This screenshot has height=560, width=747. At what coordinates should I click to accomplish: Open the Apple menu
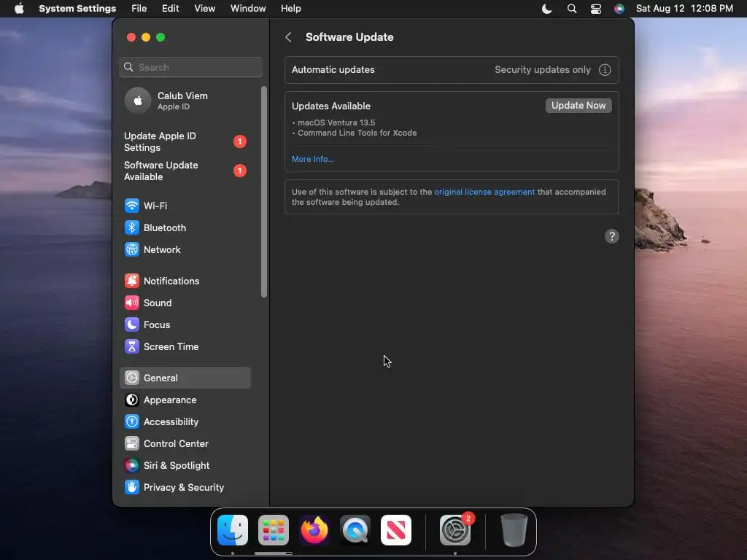[19, 9]
